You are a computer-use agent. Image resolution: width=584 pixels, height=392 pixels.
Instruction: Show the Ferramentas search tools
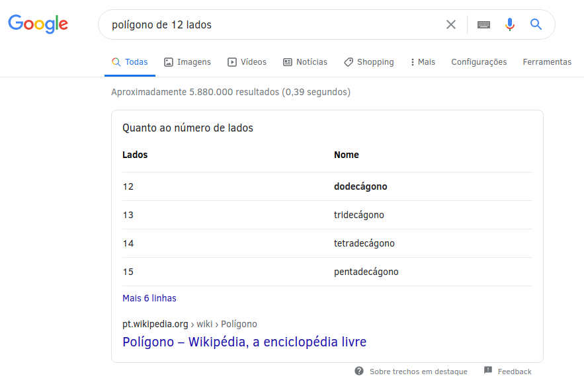point(547,62)
